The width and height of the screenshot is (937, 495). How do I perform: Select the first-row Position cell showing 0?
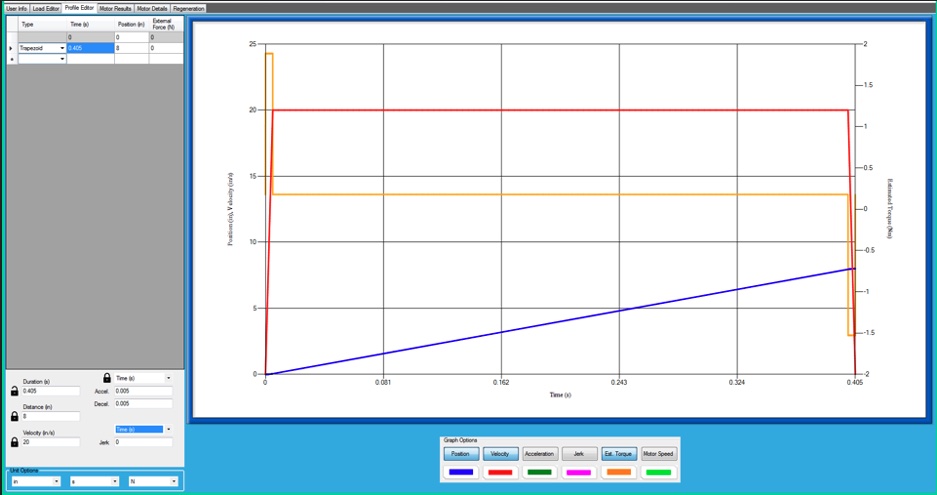pyautogui.click(x=131, y=37)
